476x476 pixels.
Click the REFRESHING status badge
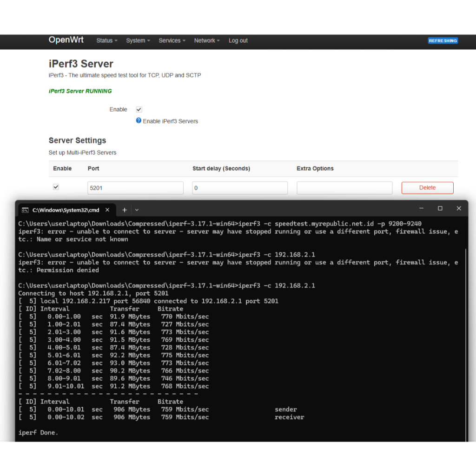(443, 41)
